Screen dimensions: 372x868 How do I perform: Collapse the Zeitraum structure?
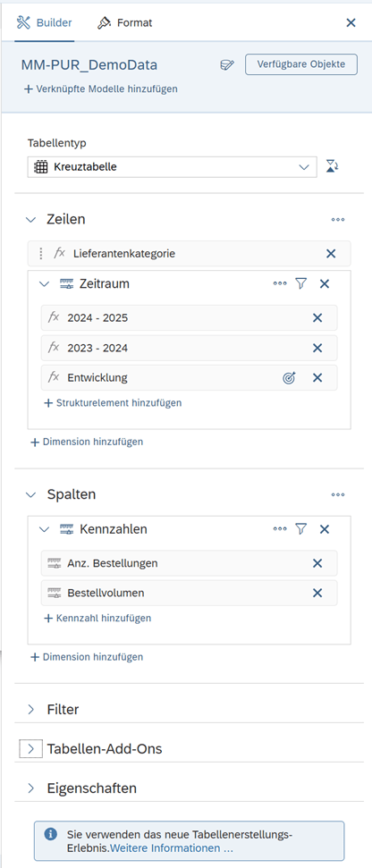click(44, 284)
